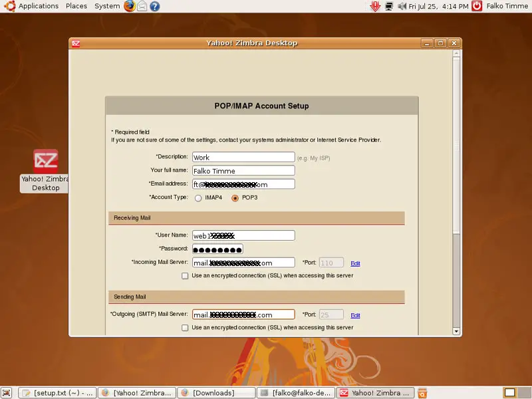Click the outgoing Port 25 field
Image resolution: width=532 pixels, height=399 pixels.
tap(331, 315)
